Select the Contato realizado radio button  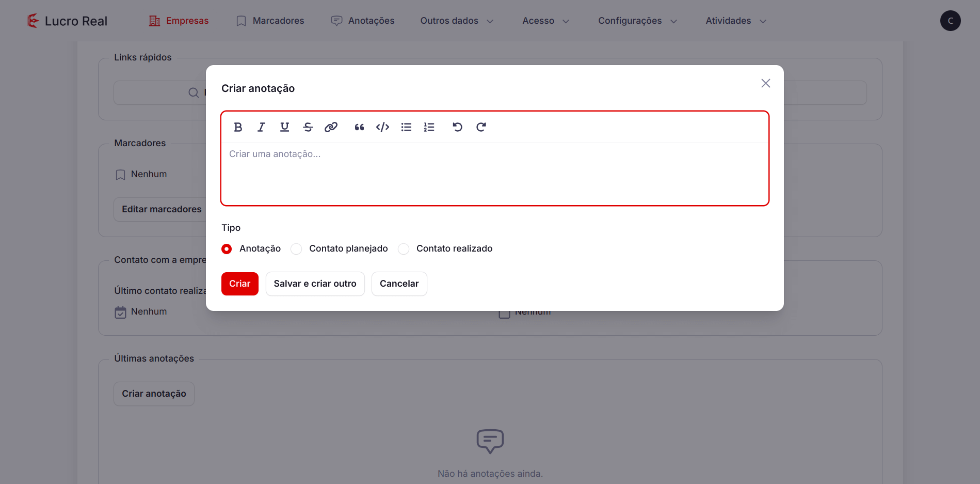point(404,249)
